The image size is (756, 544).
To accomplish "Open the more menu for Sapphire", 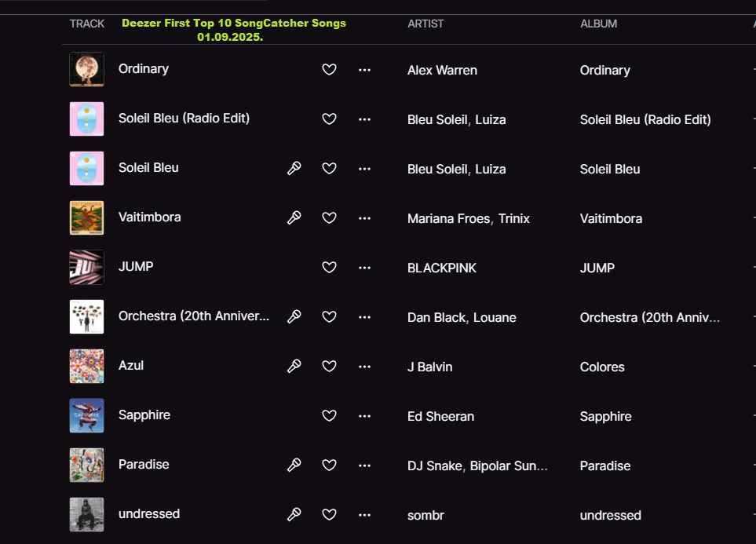I will 364,416.
